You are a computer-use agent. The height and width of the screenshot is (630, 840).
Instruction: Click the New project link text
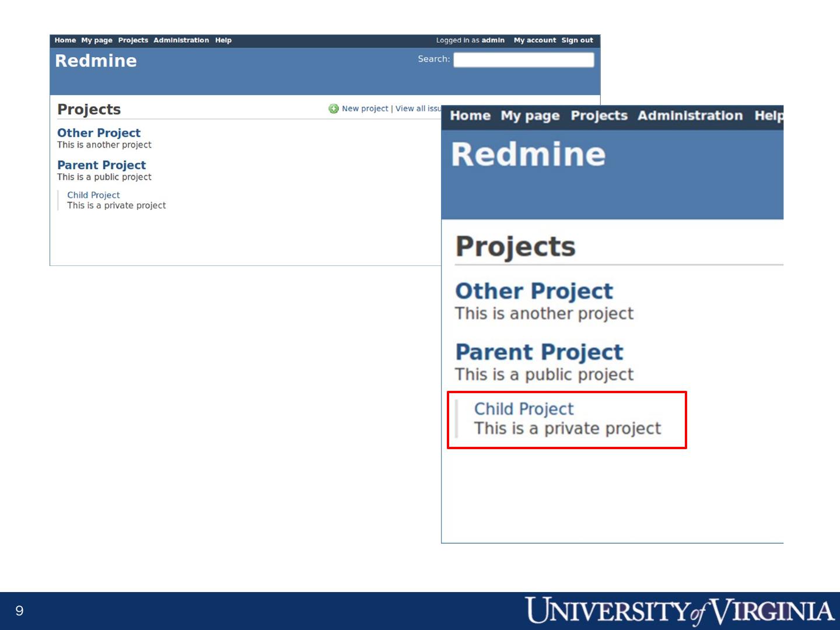(x=365, y=108)
